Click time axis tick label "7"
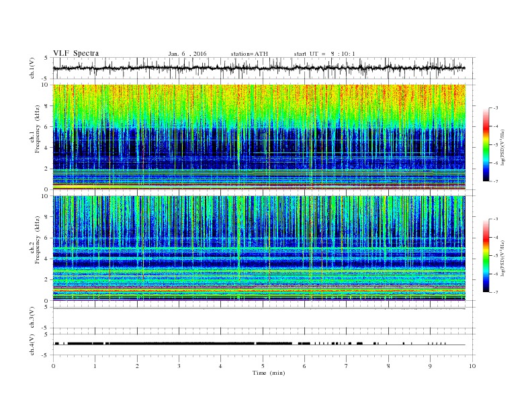 347,366
